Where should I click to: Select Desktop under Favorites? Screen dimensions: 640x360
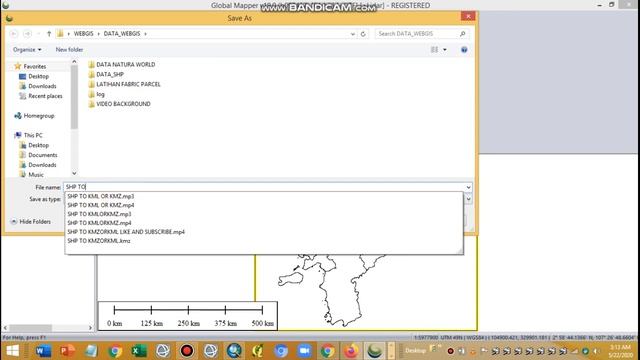[34, 76]
